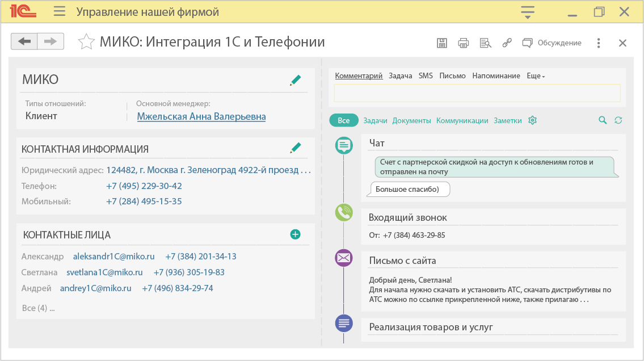The width and height of the screenshot is (644, 361).
Task: Open manager Мжельская Анна Валерьевна link
Action: tap(201, 116)
